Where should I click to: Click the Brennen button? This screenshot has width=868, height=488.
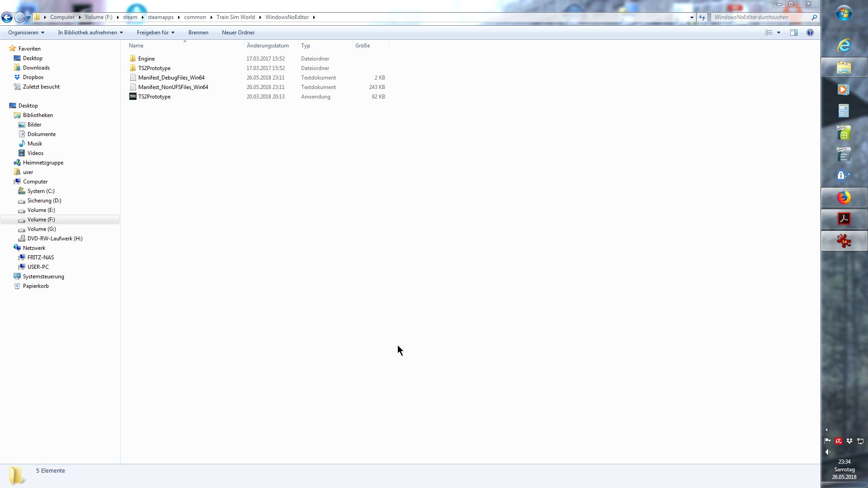pos(198,33)
